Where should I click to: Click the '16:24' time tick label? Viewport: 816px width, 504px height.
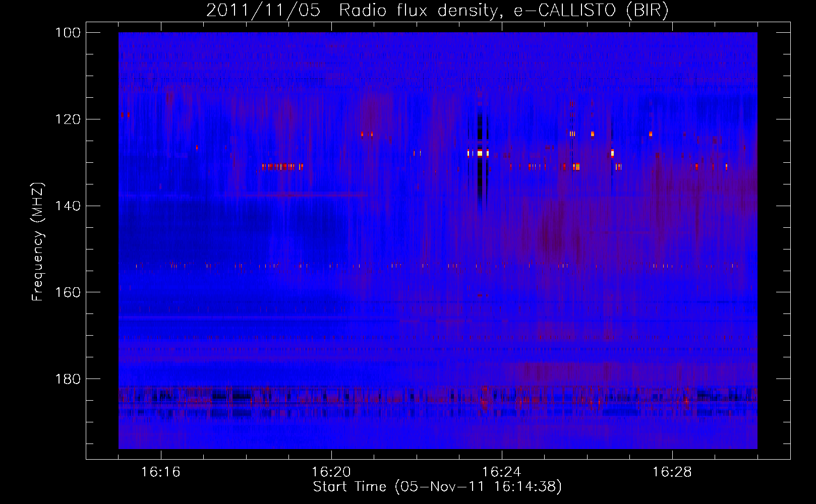502,472
